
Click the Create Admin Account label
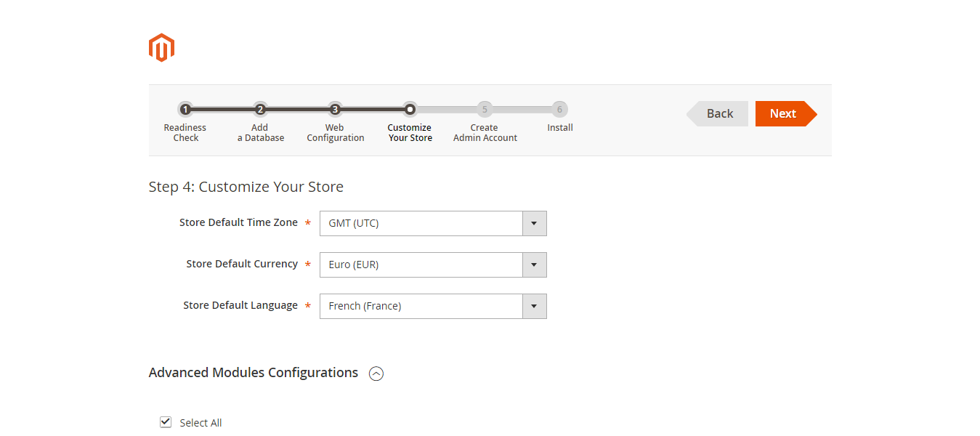[x=485, y=132]
